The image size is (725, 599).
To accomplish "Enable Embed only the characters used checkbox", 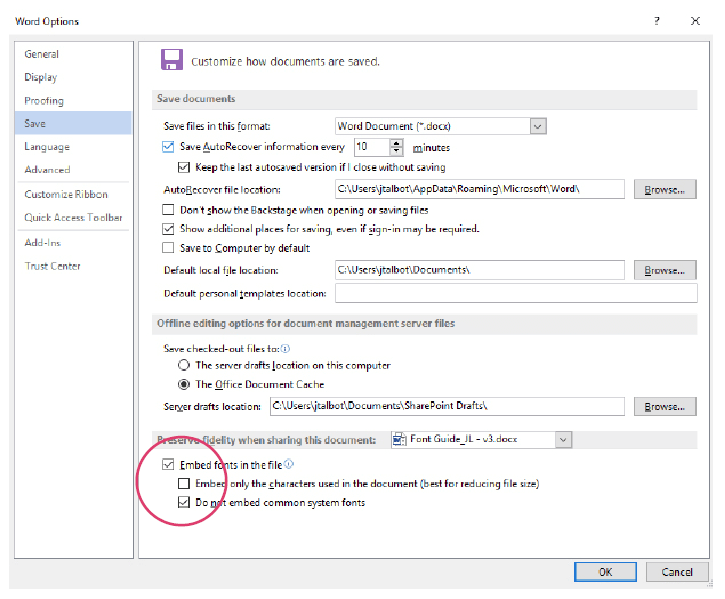I will [184, 483].
